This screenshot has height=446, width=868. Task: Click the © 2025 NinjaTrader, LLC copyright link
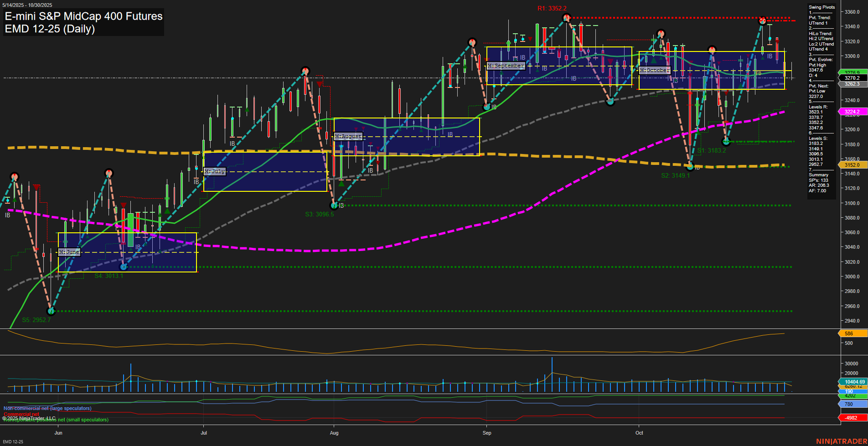[28, 418]
